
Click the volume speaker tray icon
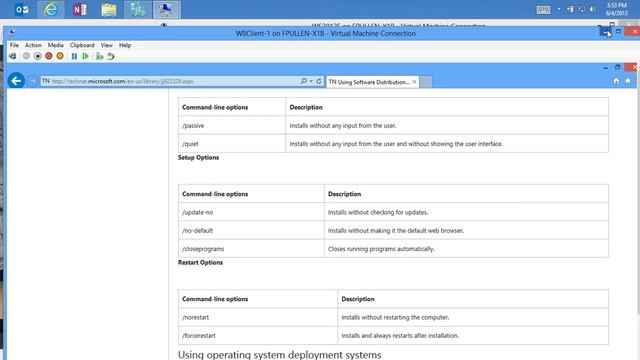[593, 9]
